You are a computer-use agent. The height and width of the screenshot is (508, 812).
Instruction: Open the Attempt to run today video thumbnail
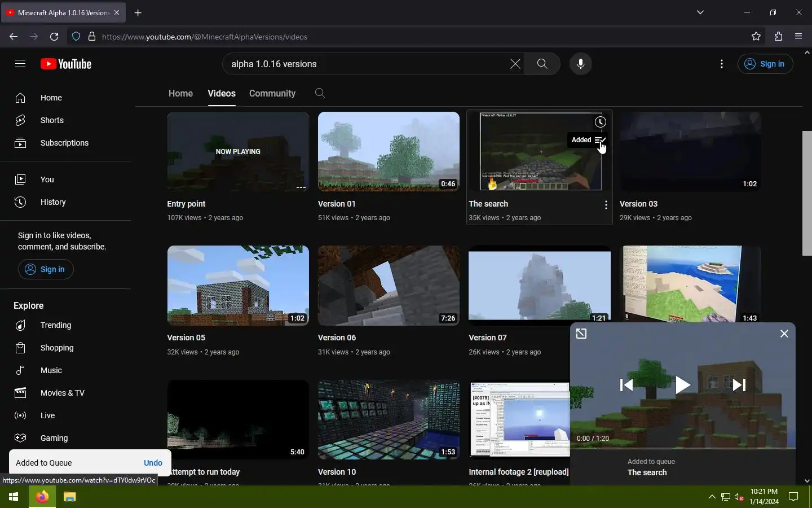[x=238, y=419]
